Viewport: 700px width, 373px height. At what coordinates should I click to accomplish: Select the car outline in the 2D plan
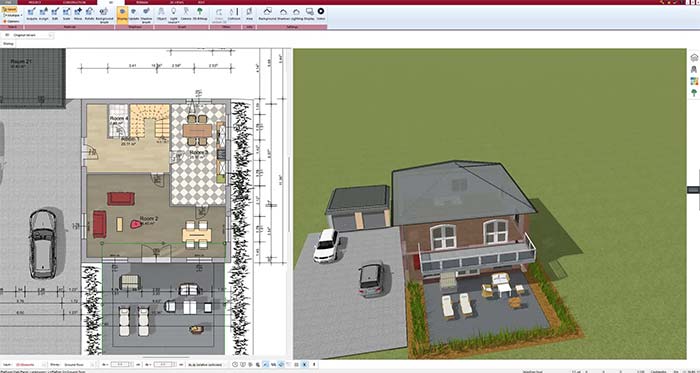pyautogui.click(x=43, y=244)
